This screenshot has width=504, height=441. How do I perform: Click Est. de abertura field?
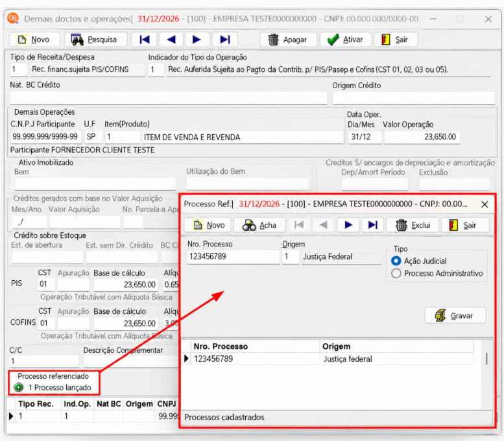tap(47, 257)
